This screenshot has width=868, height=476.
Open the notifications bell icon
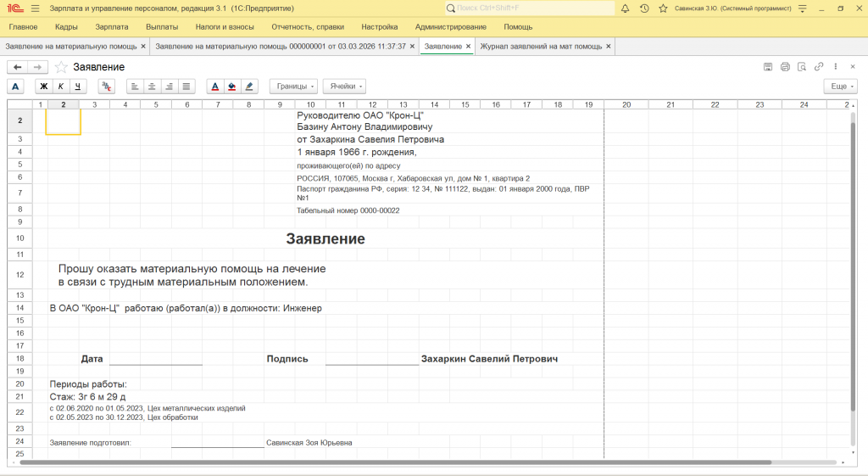click(626, 8)
